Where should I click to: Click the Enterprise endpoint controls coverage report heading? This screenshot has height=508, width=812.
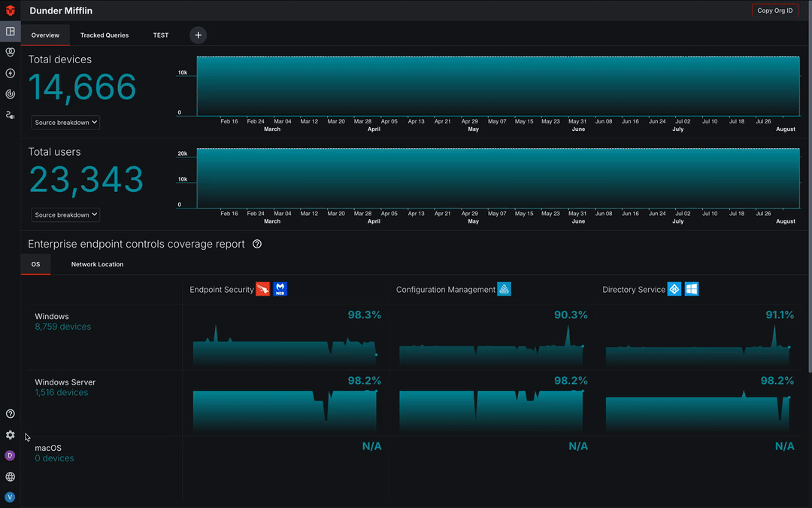[x=136, y=244]
